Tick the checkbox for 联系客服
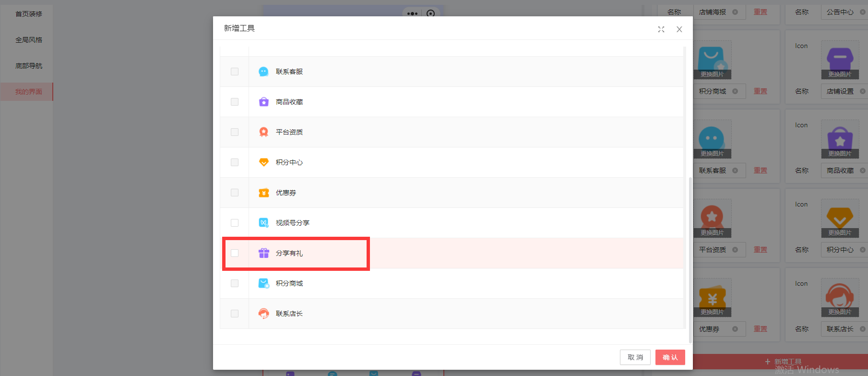868x376 pixels. 235,72
